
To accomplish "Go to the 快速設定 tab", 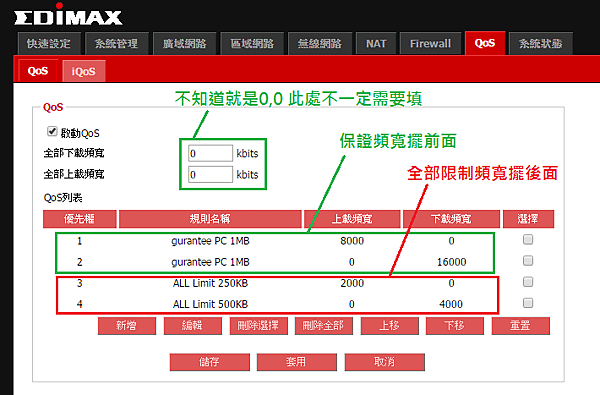I will [49, 44].
